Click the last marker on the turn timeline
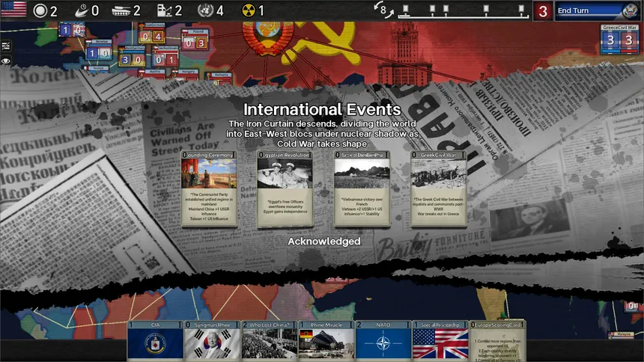644x362 pixels. [521, 9]
